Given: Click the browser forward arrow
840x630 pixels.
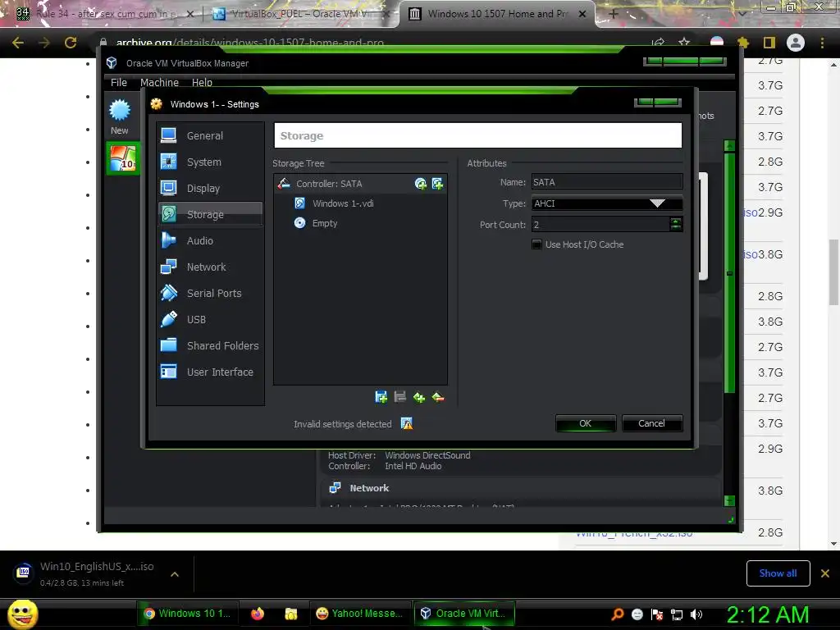Looking at the screenshot, I should coord(44,43).
